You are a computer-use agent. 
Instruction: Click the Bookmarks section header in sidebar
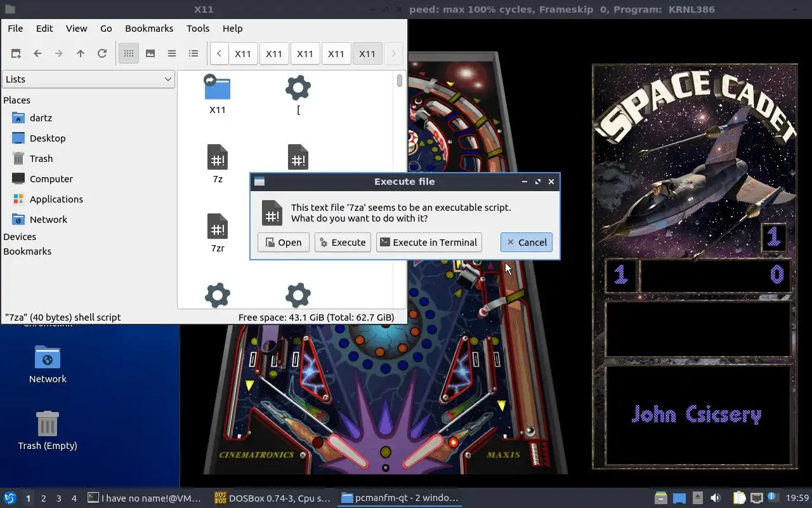[x=27, y=251]
